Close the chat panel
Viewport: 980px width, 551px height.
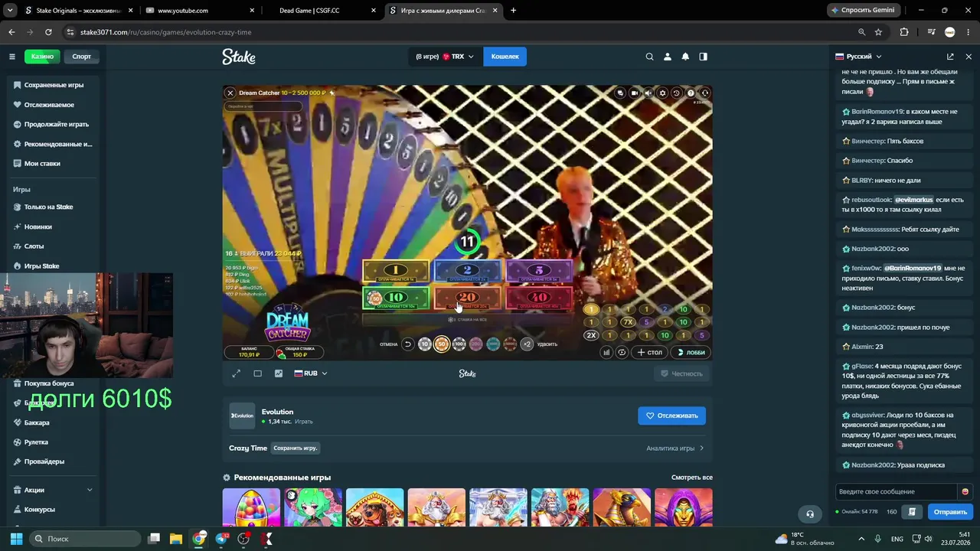click(969, 57)
